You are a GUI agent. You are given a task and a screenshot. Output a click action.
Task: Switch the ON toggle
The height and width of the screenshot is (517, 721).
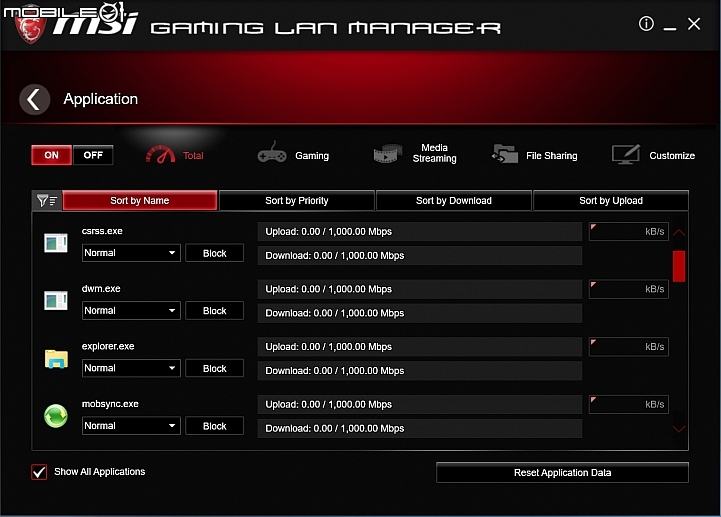click(52, 155)
